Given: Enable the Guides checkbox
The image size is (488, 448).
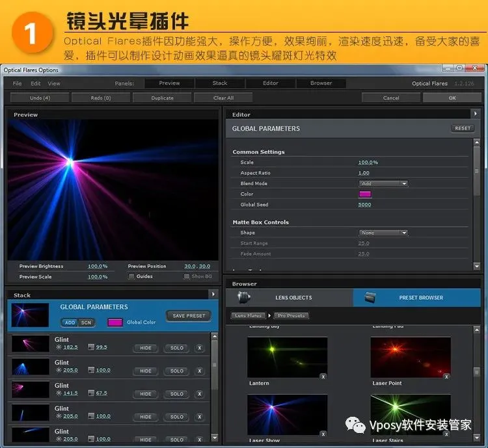Looking at the screenshot, I should coord(131,276).
